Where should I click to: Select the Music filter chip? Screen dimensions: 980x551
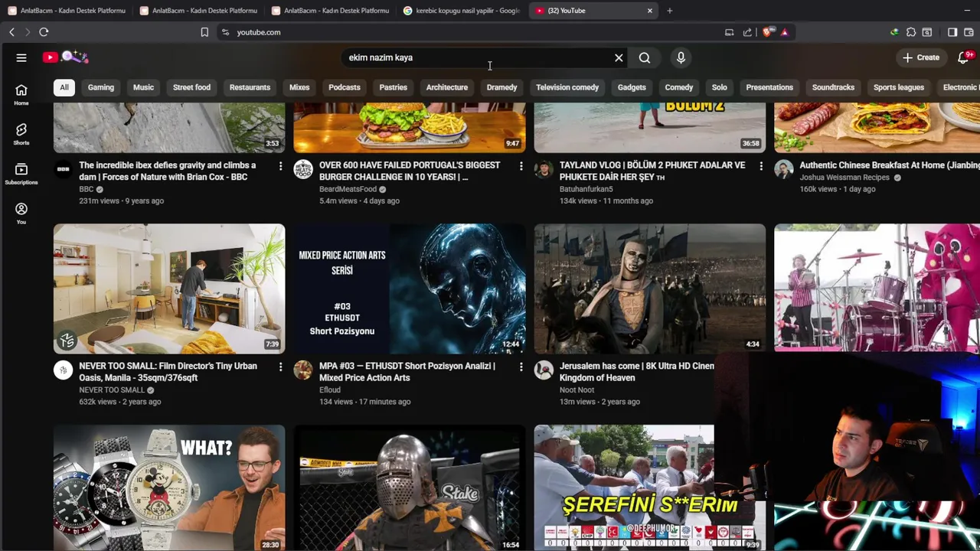pyautogui.click(x=144, y=87)
